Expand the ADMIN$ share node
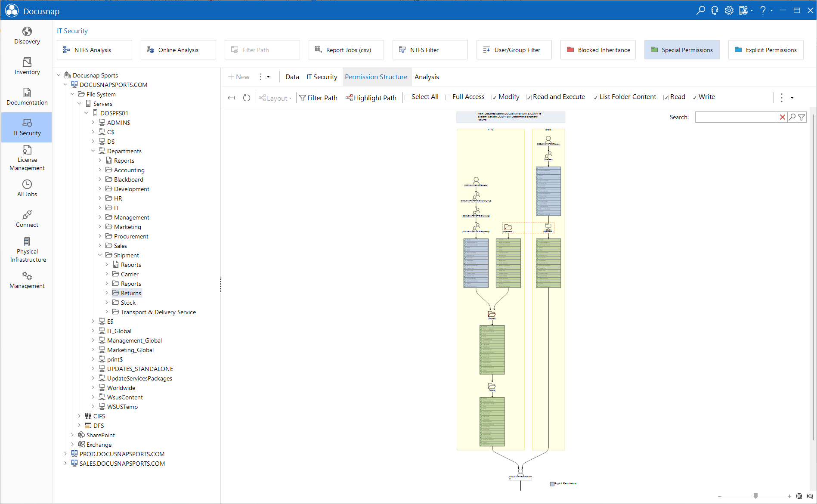The width and height of the screenshot is (817, 504). (93, 122)
